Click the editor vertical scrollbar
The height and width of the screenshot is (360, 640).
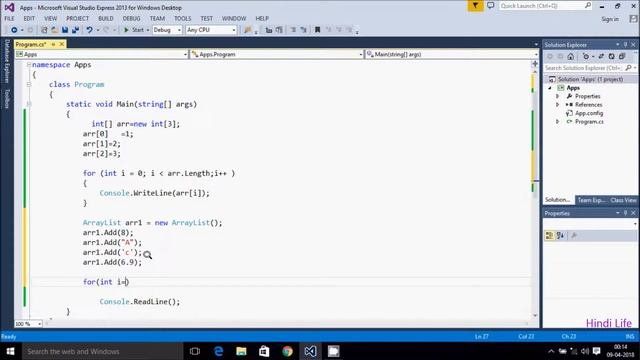click(535, 192)
